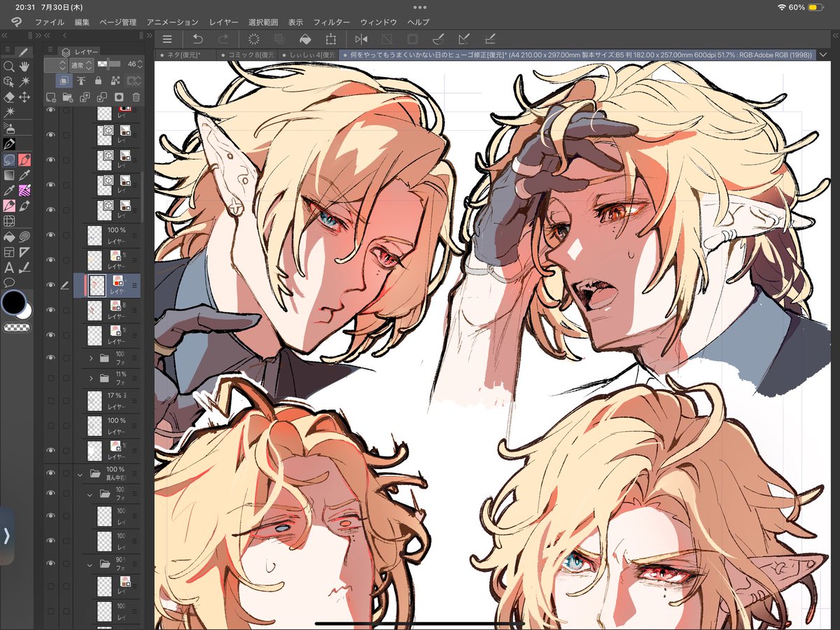The width and height of the screenshot is (840, 630).
Task: Select the speech Balloon tool
Action: [9, 283]
